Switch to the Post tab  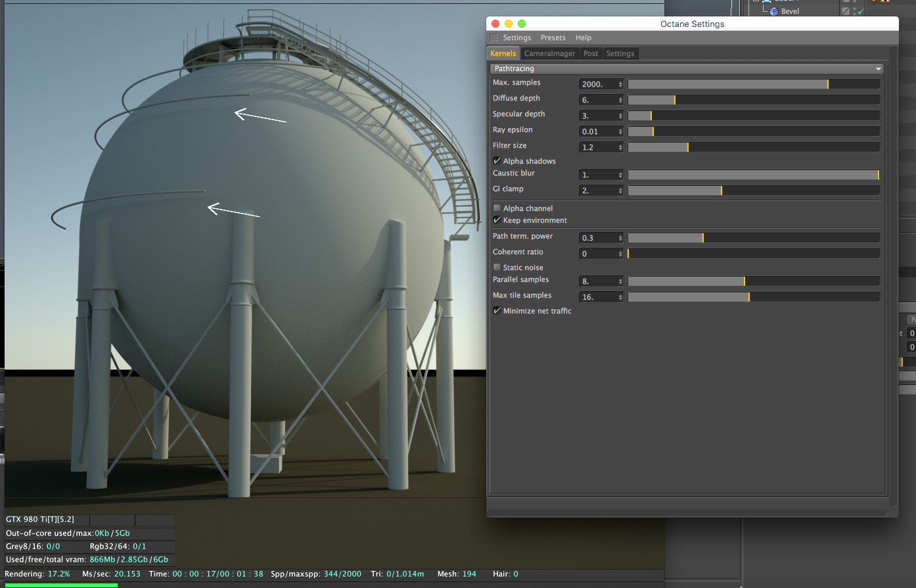[591, 54]
